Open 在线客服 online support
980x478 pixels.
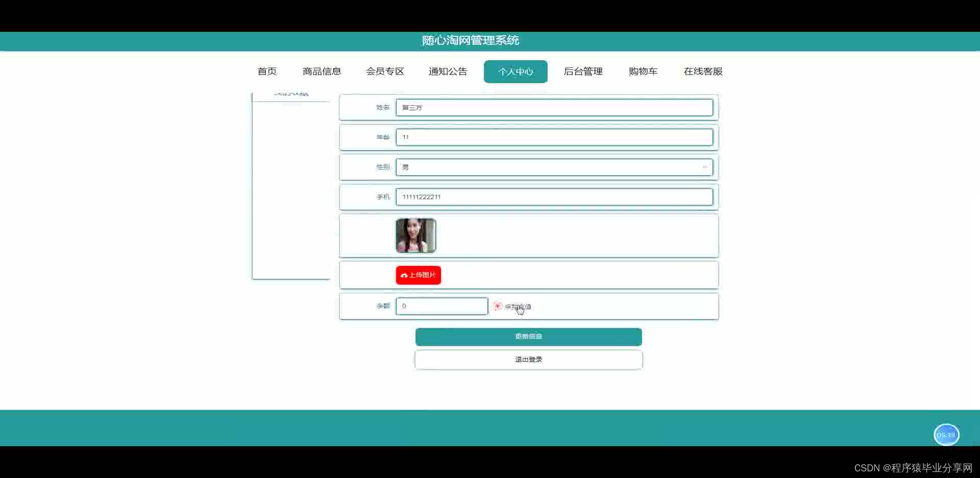pyautogui.click(x=703, y=71)
